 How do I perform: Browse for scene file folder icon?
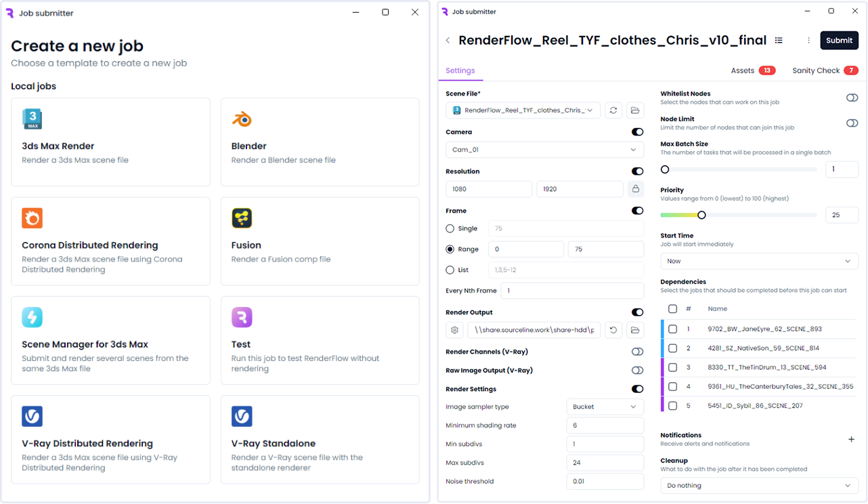635,110
